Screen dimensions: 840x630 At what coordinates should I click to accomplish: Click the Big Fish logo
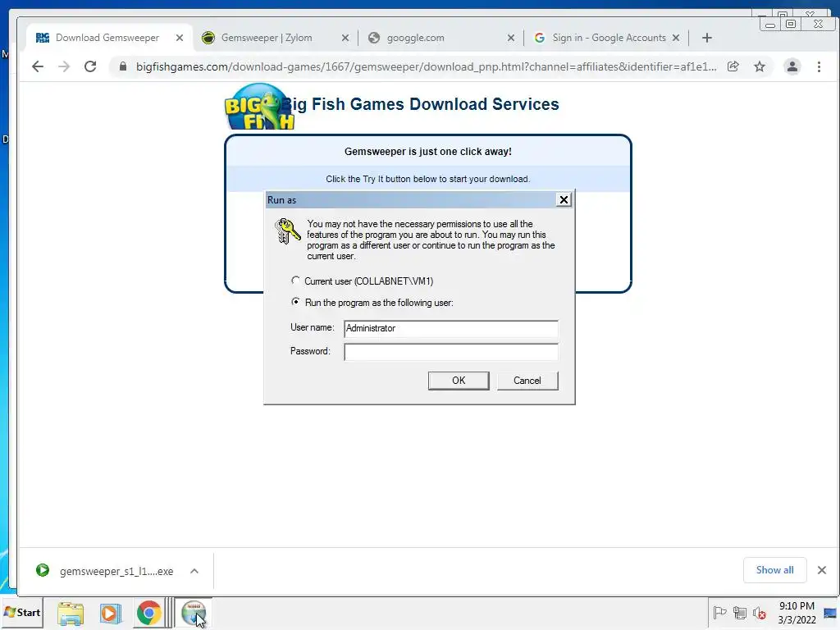tap(259, 106)
